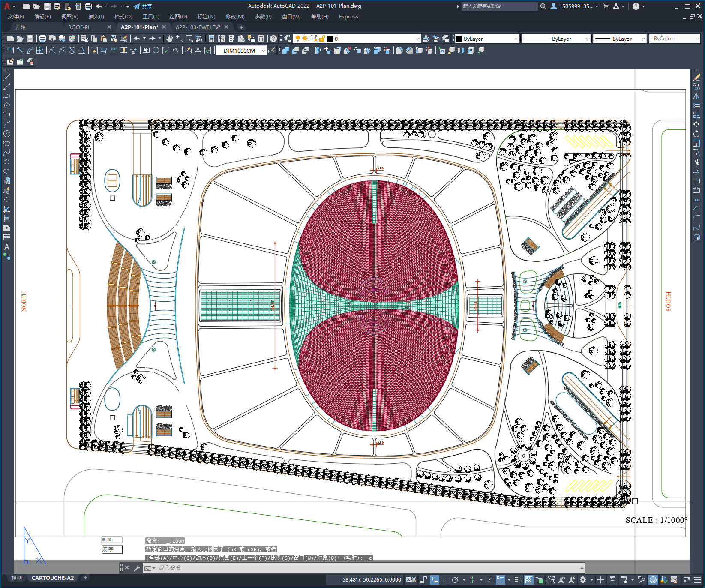Open the 修改(M) menu
The image size is (705, 588).
click(x=235, y=17)
